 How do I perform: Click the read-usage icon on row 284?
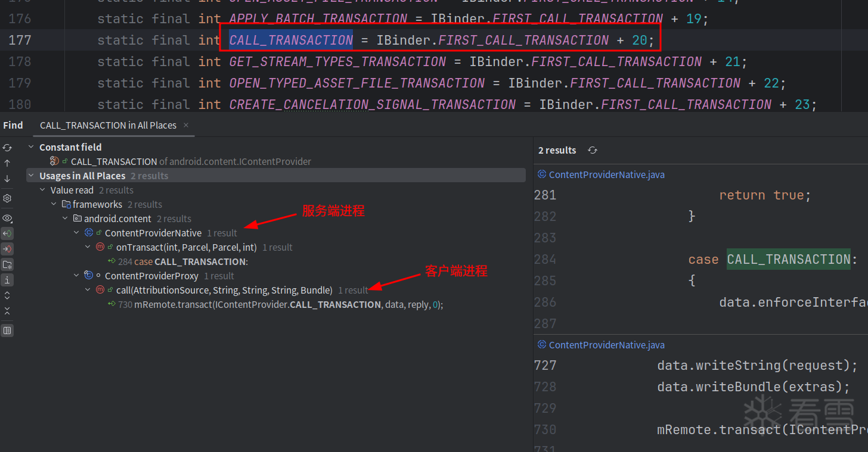point(111,261)
